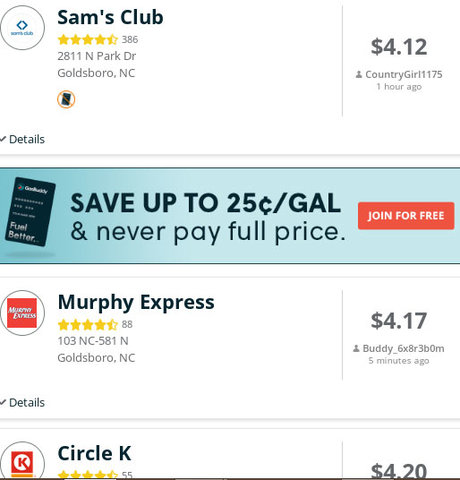This screenshot has height=480, width=460.
Task: Click the Circle K logo icon
Action: tap(22, 461)
